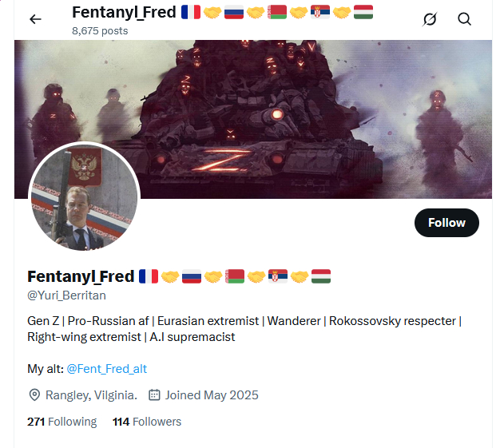This screenshot has height=448, width=496.
Task: Click the Serbian flag beside profile name
Action: point(278,276)
